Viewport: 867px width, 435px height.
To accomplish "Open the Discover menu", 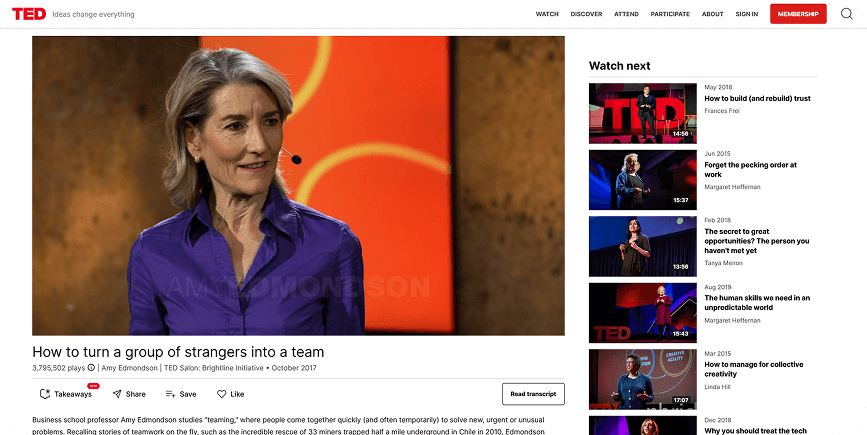I will pyautogui.click(x=586, y=14).
